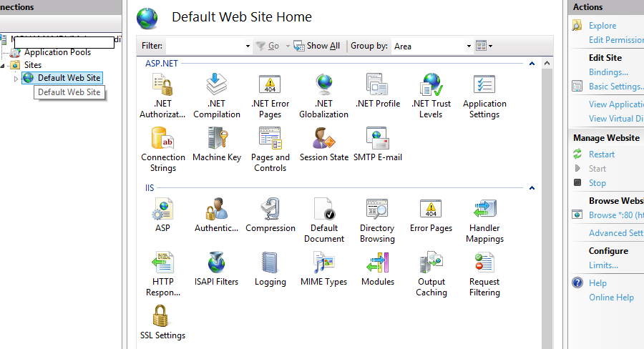Click the Show All toolbar button

pos(317,46)
